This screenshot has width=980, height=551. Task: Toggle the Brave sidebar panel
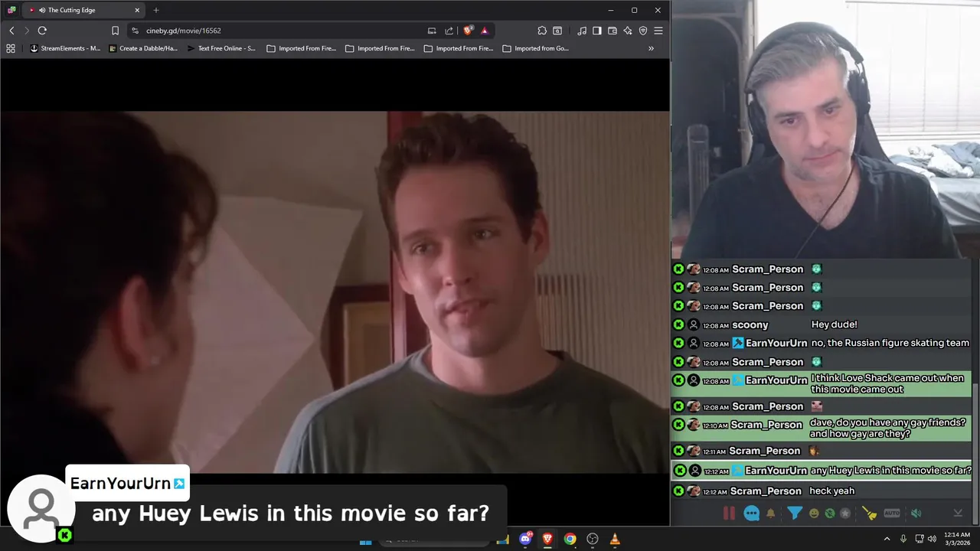pos(597,31)
